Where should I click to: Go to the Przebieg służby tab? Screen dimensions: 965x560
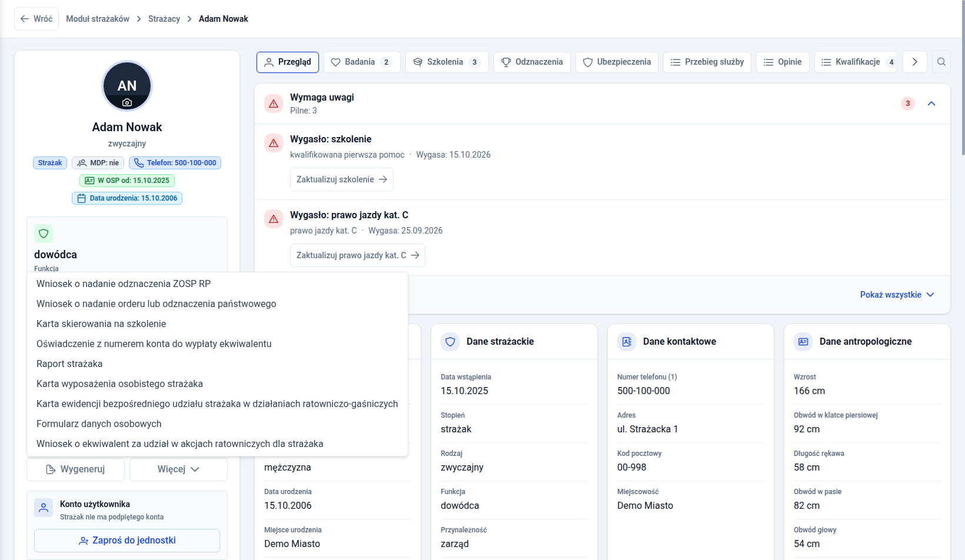707,62
